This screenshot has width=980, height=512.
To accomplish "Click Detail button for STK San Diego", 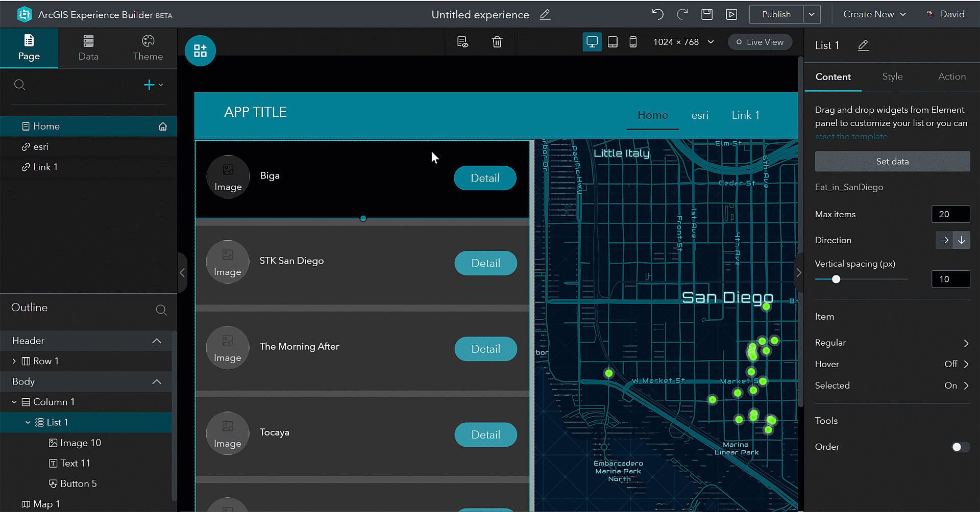I will point(485,263).
